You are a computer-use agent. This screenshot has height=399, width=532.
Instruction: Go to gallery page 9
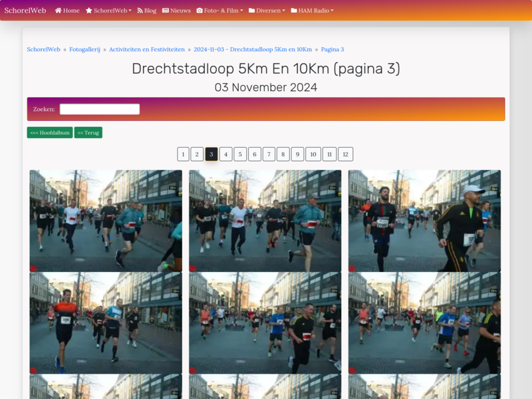(x=297, y=154)
